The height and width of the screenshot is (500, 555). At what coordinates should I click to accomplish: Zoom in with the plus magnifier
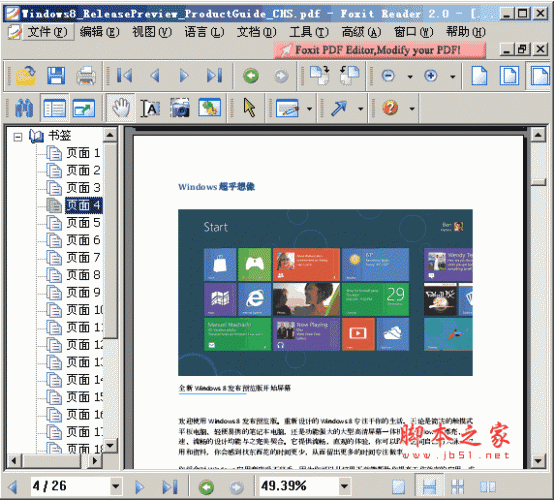(431, 76)
